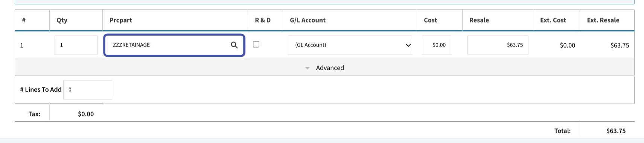This screenshot has width=644, height=143.
Task: Click the GL Account dropdown chevron
Action: (408, 45)
